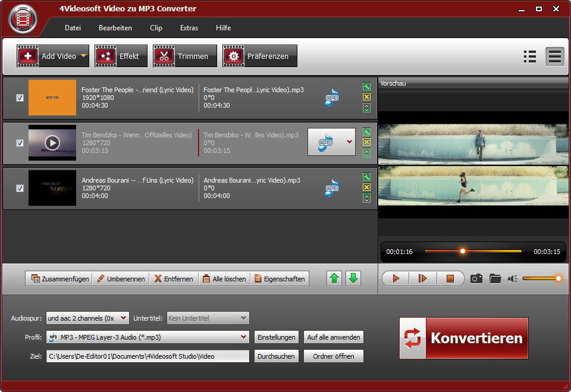This screenshot has width=571, height=392.
Task: Click the '00:03:15' total duration in preview
Action: click(547, 252)
